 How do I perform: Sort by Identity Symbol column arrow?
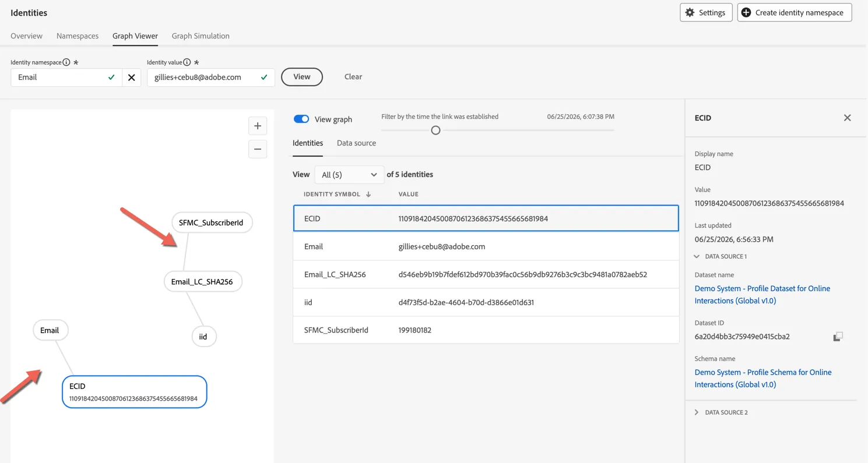pos(368,194)
